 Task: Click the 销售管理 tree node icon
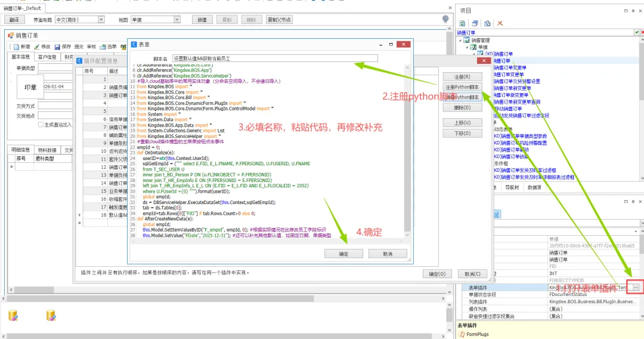point(466,40)
